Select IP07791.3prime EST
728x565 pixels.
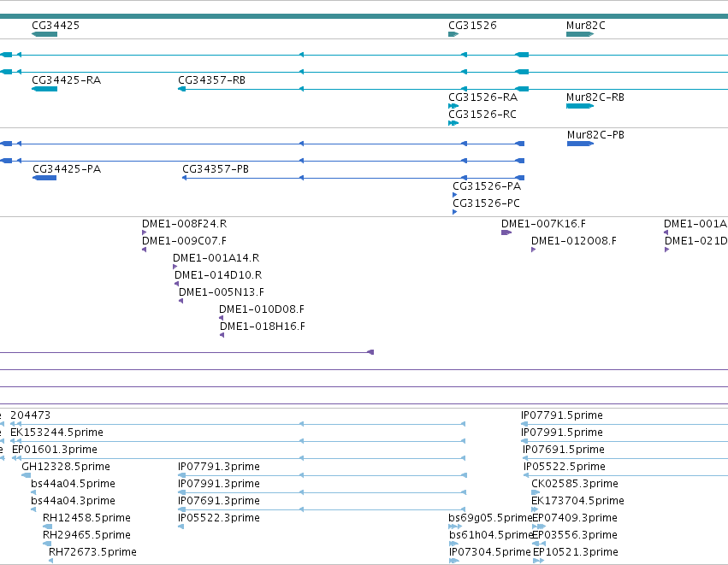coord(219,467)
